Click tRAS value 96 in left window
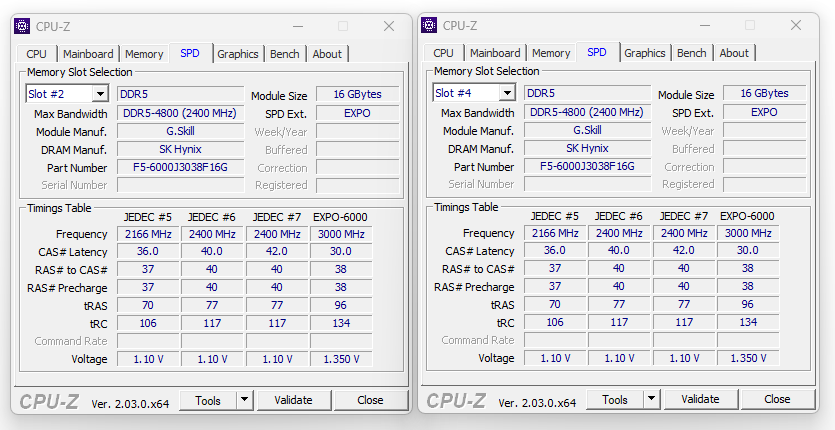The image size is (835, 430). coord(341,305)
